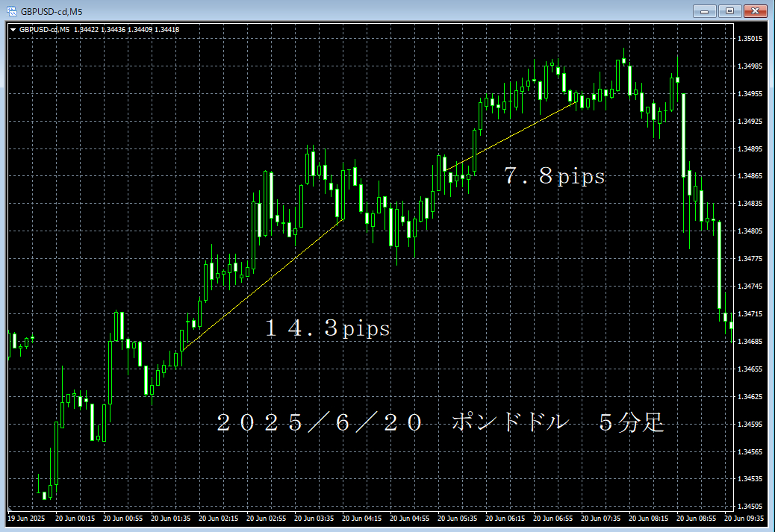
Task: Expand the triangle next to GBPUSD-cd,M5
Action: coord(13,30)
